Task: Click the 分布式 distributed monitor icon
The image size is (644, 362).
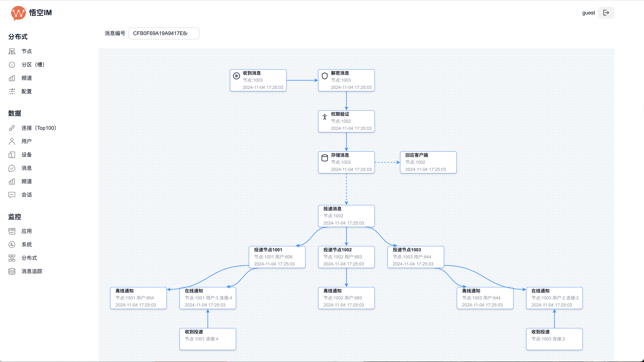Action: (x=12, y=258)
